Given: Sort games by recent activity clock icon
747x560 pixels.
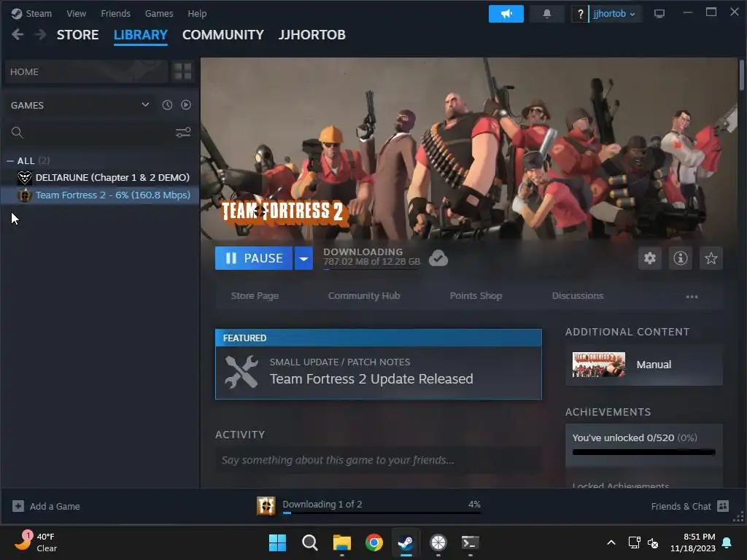Looking at the screenshot, I should [167, 105].
